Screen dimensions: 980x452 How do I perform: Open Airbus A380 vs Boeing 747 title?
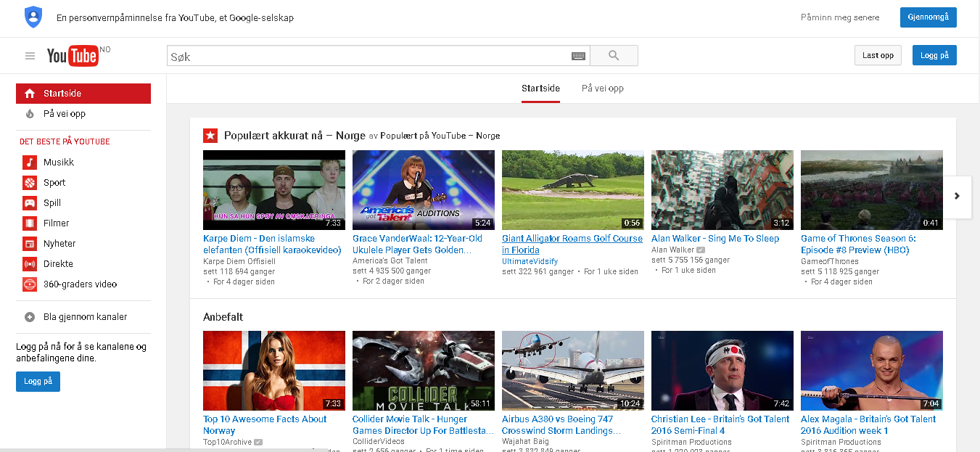(561, 425)
